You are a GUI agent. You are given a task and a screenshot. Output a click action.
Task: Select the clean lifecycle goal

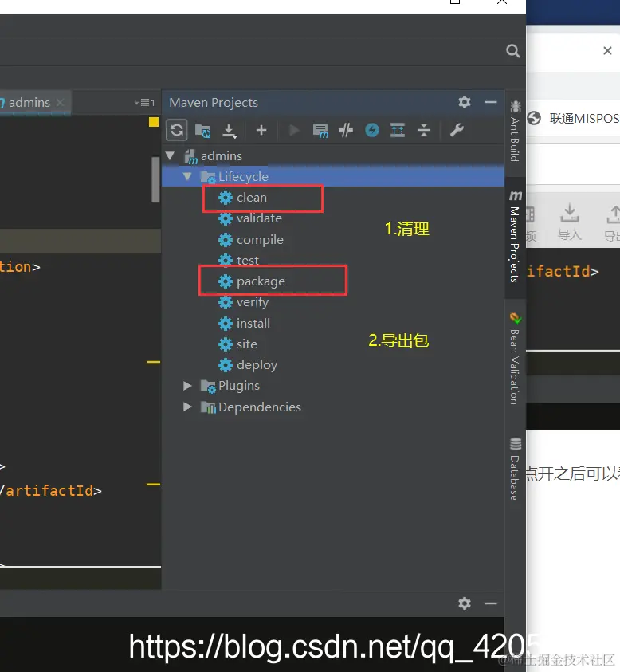point(242,198)
